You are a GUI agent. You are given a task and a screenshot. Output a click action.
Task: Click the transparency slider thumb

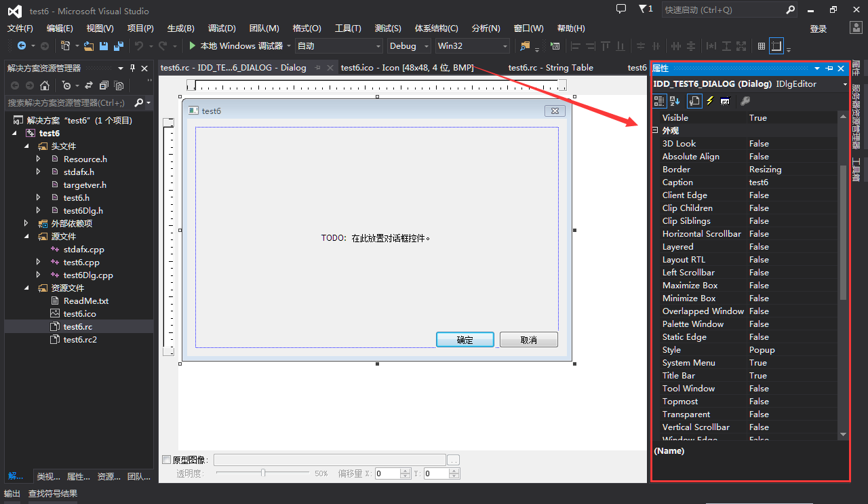tap(263, 472)
